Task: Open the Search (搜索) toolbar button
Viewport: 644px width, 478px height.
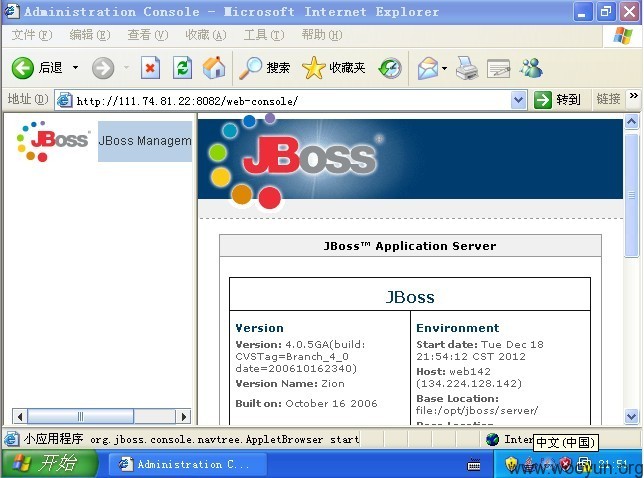Action: click(x=264, y=68)
